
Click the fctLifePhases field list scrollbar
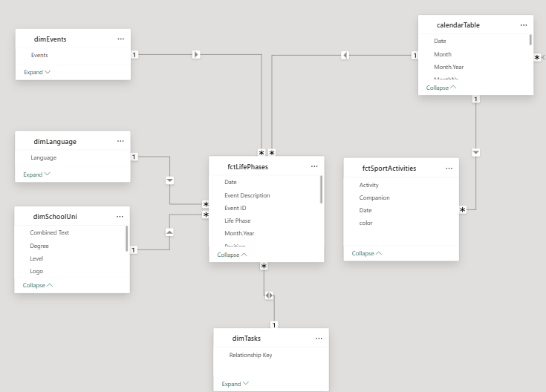click(321, 189)
